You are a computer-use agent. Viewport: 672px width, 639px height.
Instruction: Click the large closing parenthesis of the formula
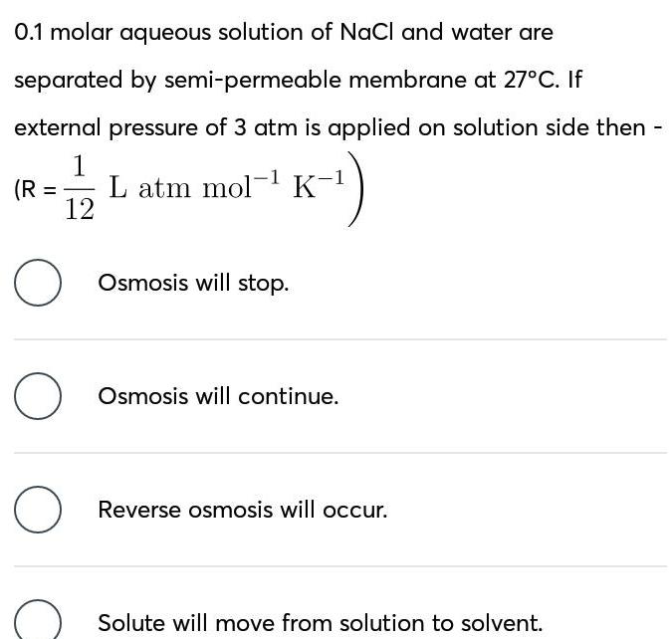point(359,189)
